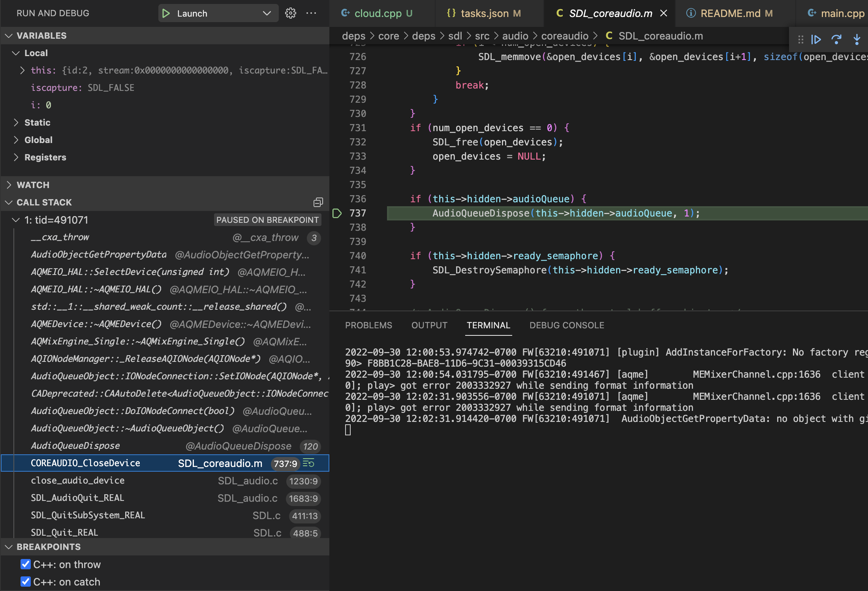Select the close_audio_device stack frame
The width and height of the screenshot is (868, 591).
point(78,481)
